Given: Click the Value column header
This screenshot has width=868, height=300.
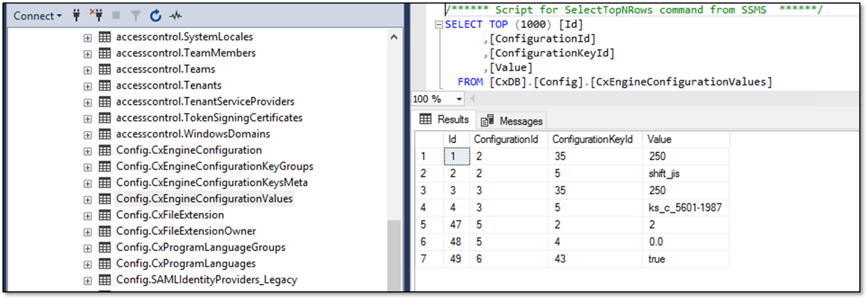Looking at the screenshot, I should (659, 140).
